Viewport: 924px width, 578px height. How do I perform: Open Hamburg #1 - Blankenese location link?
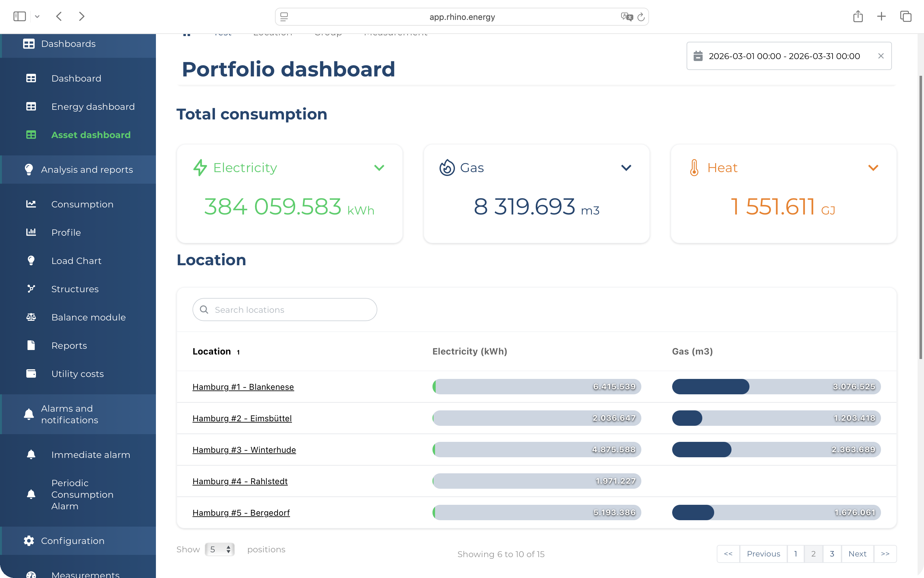point(243,387)
